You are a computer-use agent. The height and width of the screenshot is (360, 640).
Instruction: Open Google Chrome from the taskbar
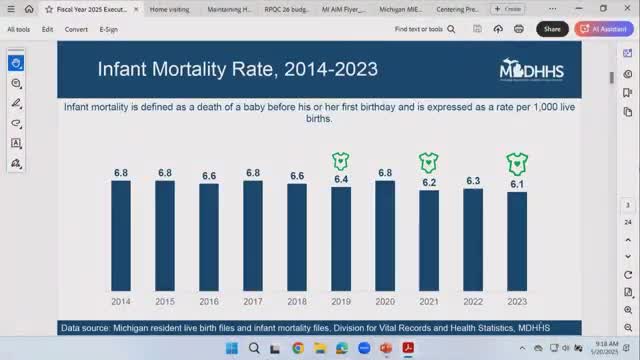298,348
